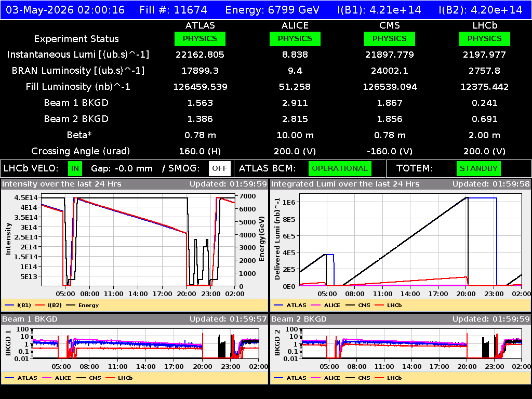The height and width of the screenshot is (399, 532).
Task: Select ATLAS fill luminosity 126459.539
Action: (200, 87)
